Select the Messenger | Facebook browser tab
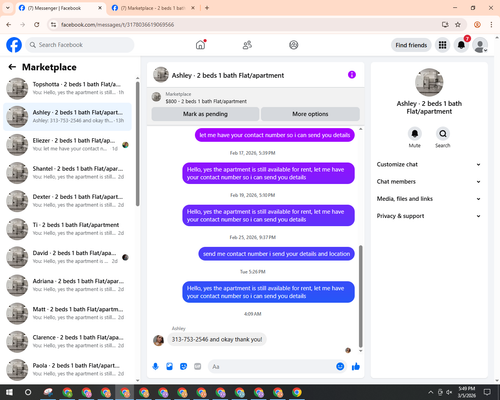The width and height of the screenshot is (500, 400). (60, 8)
